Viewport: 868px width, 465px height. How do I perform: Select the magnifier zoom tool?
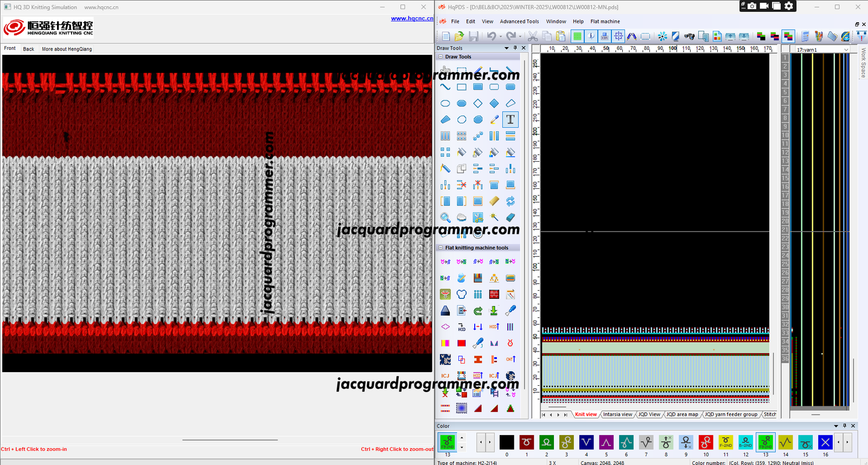point(445,218)
